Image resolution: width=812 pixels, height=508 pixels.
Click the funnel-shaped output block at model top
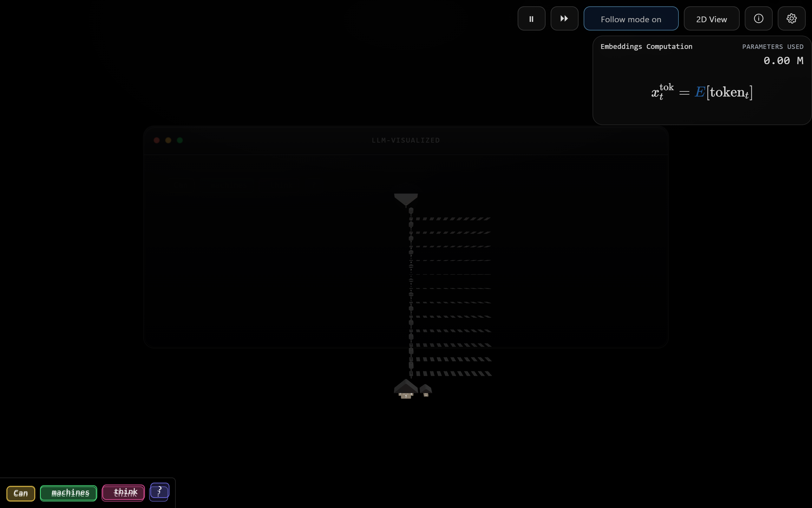click(406, 200)
